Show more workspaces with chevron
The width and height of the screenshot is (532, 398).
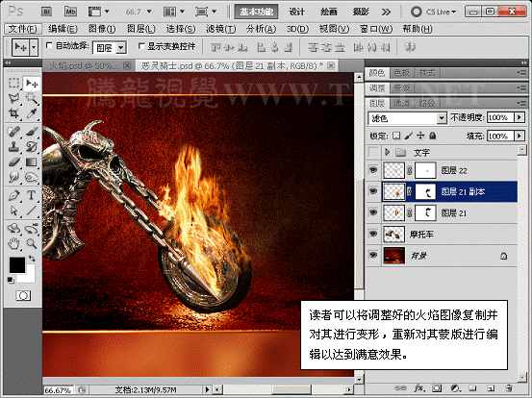tap(386, 12)
